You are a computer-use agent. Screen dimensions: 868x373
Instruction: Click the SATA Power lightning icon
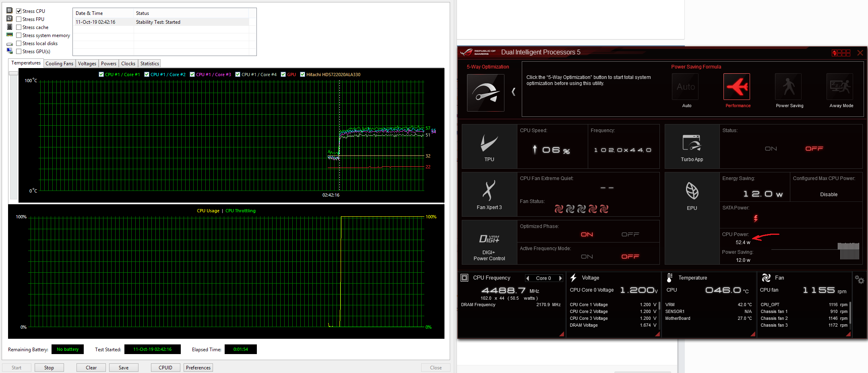[756, 218]
